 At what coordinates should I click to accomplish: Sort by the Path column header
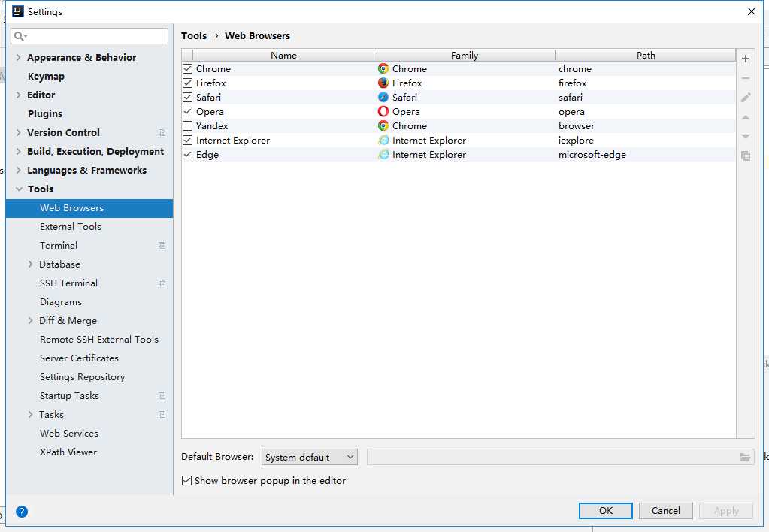click(646, 55)
